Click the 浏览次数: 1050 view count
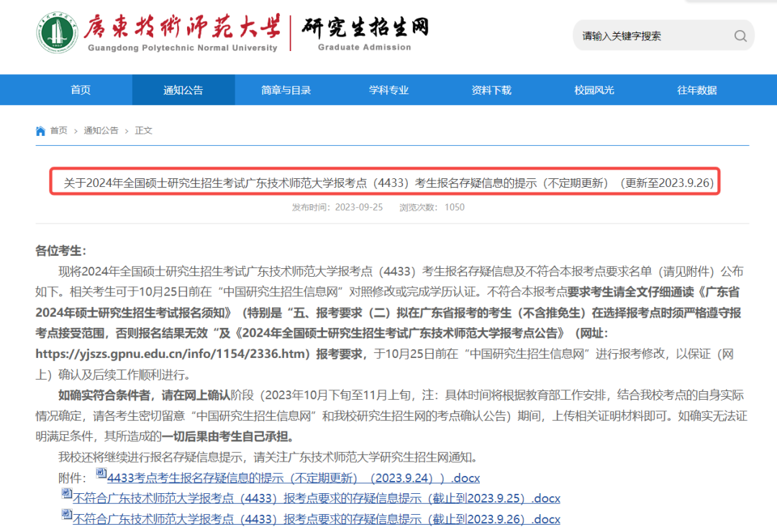 tap(432, 207)
